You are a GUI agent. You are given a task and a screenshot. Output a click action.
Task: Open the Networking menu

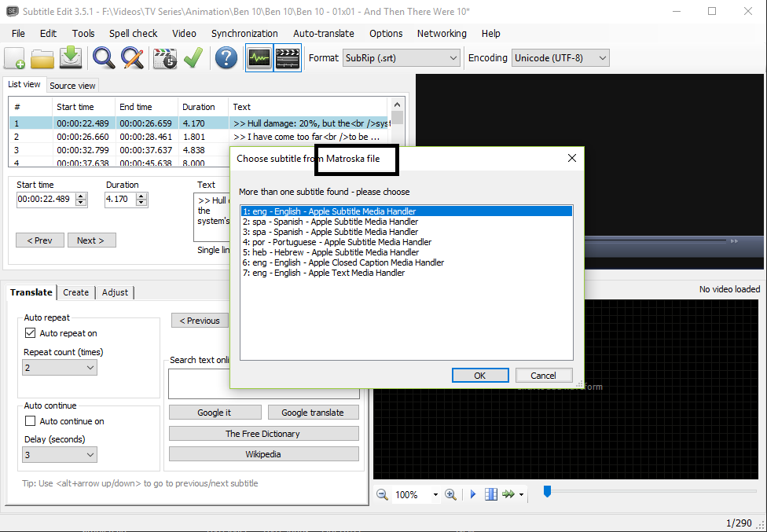tap(442, 33)
